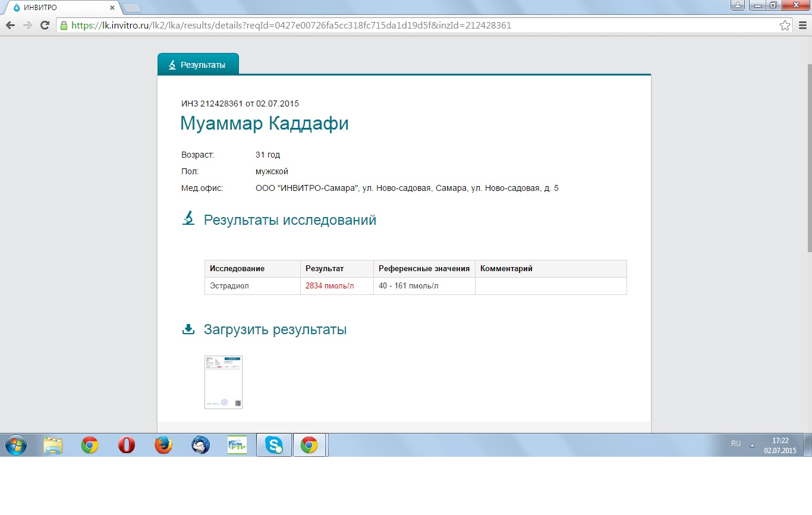Open Opera from the taskbar
This screenshot has width=812, height=515.
click(127, 445)
